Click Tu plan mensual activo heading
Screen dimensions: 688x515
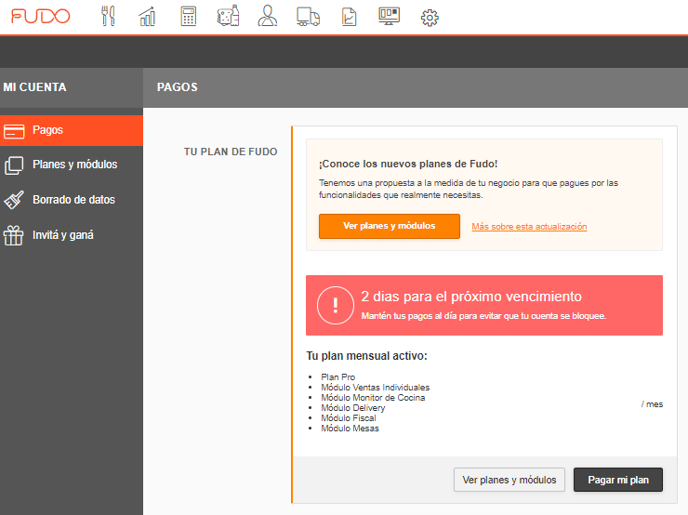[367, 356]
